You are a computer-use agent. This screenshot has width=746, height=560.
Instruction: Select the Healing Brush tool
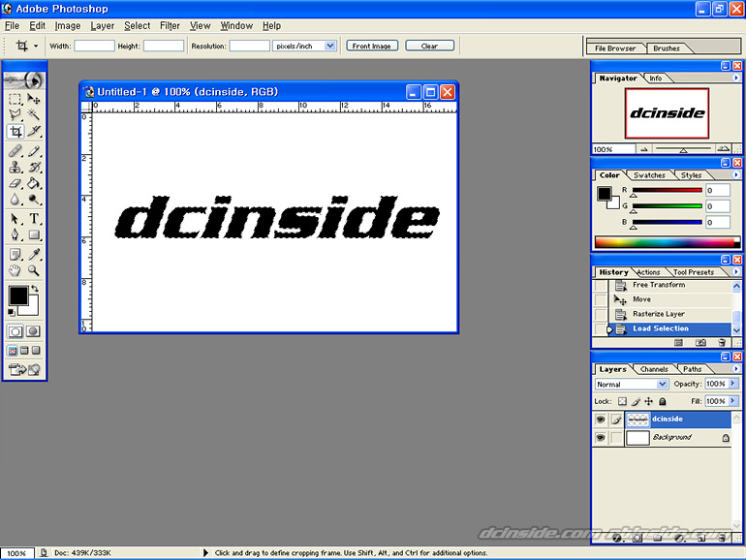[16, 151]
